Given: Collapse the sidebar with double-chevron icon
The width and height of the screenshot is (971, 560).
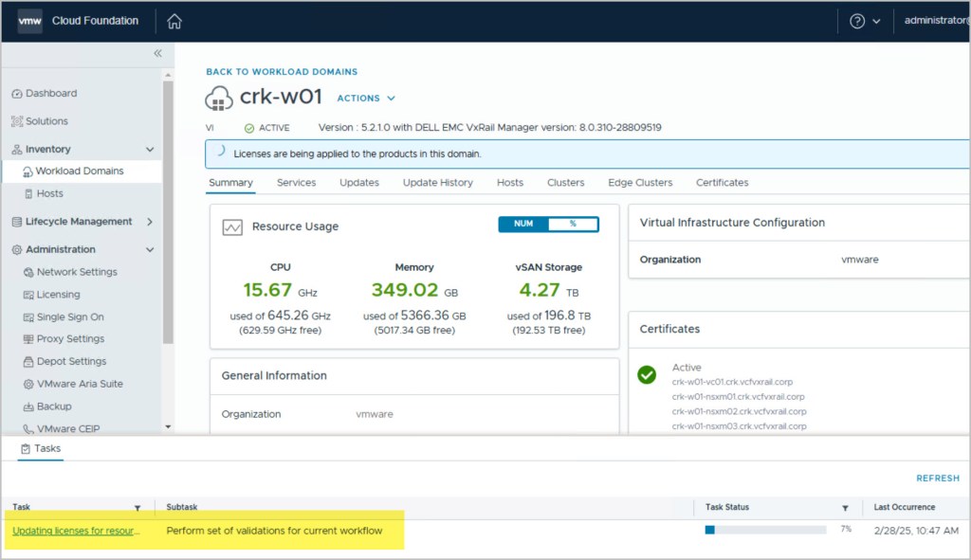Looking at the screenshot, I should [157, 54].
